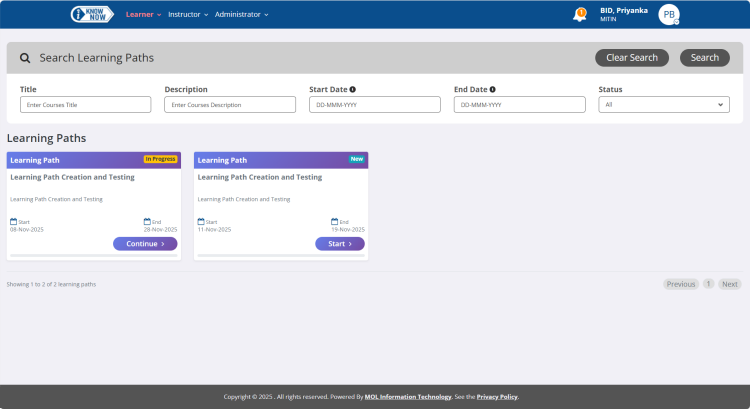750x409 pixels.
Task: Start the new learning path
Action: [x=340, y=244]
